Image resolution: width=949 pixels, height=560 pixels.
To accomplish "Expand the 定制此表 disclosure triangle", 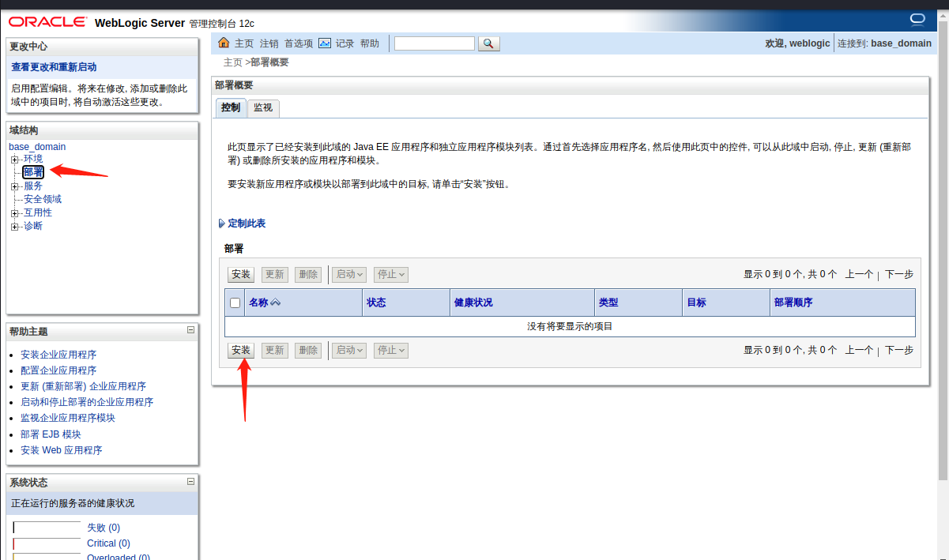I will pyautogui.click(x=221, y=224).
